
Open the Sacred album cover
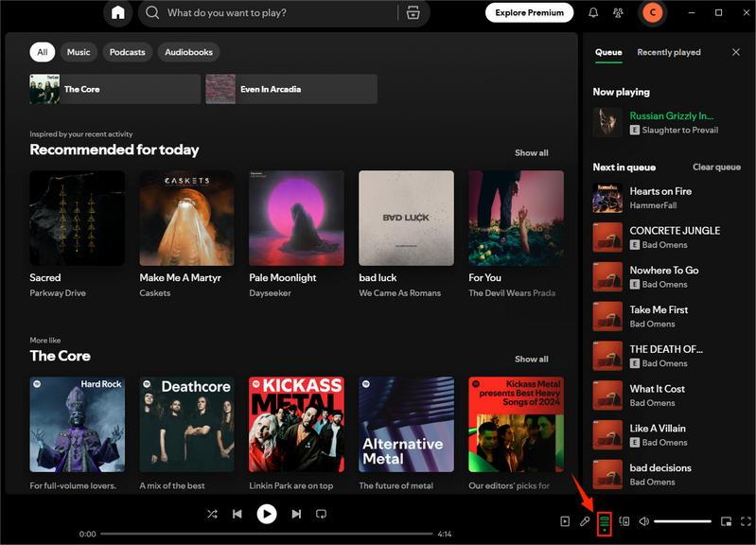click(78, 218)
